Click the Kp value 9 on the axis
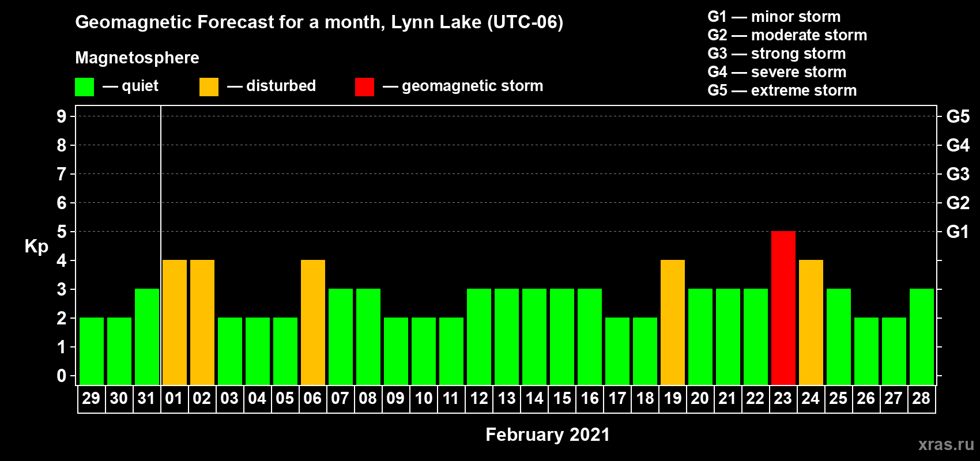The image size is (980, 461). point(62,116)
